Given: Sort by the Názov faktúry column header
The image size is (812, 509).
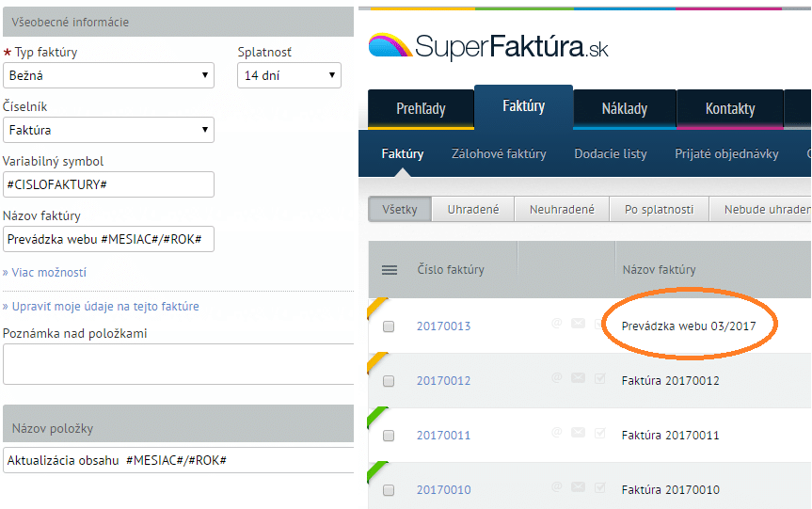Looking at the screenshot, I should click(x=659, y=270).
